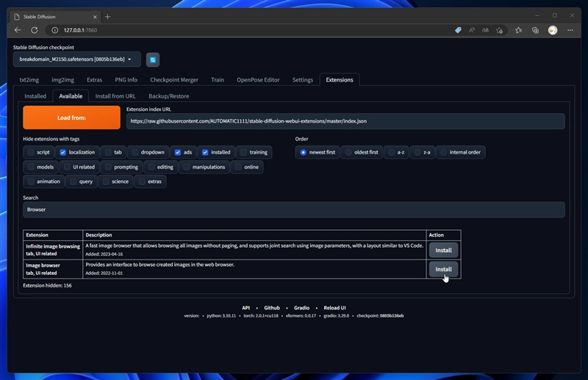Select the newest first order option
This screenshot has width=588, height=380.
click(303, 152)
